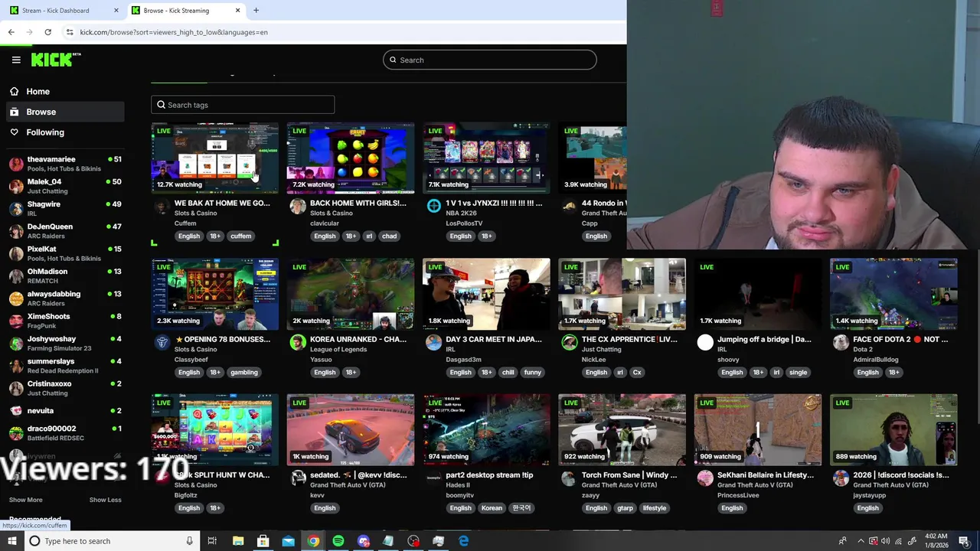Open AdmiralBulldog channel avatar
The width and height of the screenshot is (980, 551).
841,342
